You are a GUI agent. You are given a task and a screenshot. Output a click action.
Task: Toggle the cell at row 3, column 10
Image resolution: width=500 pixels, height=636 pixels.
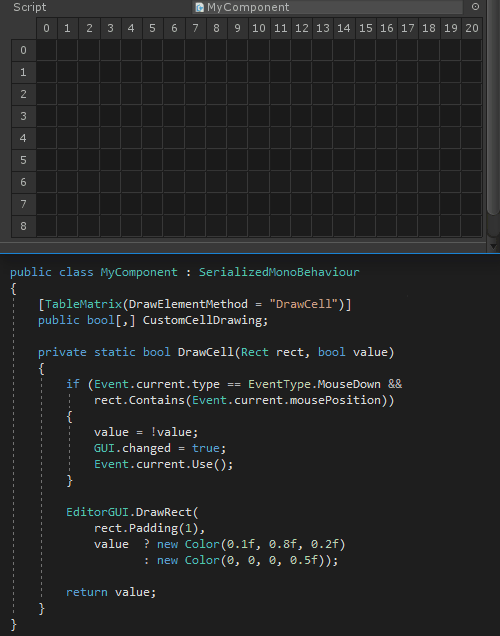[259, 116]
